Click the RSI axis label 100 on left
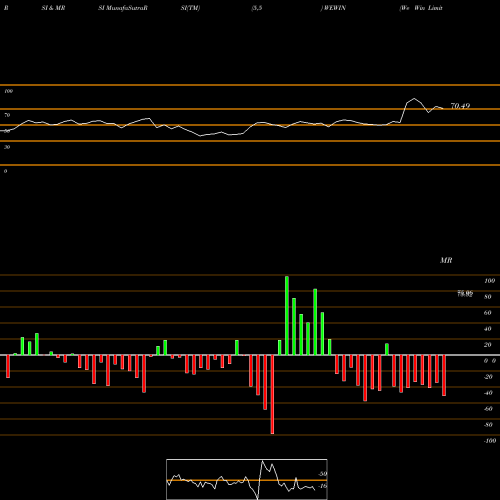The image size is (500, 500). 8,91
